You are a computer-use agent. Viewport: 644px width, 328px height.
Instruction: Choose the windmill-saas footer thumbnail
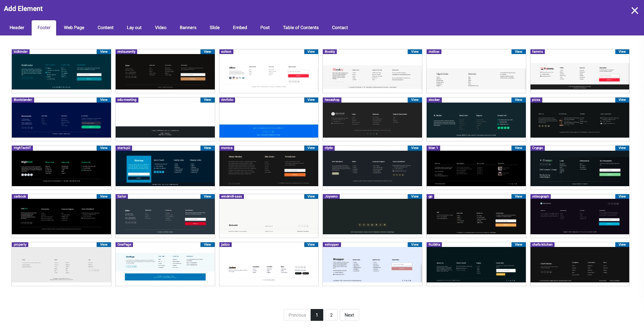coord(269,217)
